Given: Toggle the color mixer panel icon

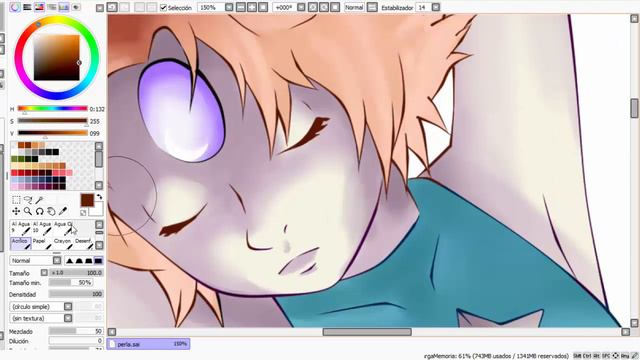Looking at the screenshot, I should [51, 7].
